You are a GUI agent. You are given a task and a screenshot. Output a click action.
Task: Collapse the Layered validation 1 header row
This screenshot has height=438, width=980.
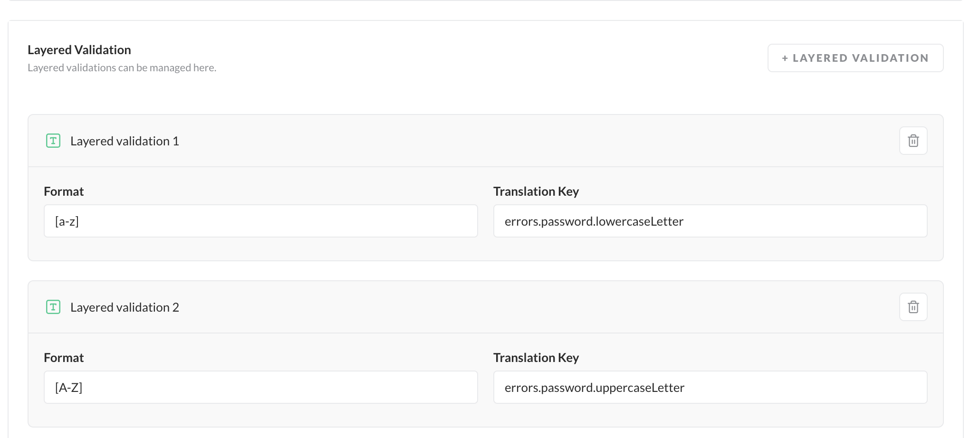pos(475,141)
